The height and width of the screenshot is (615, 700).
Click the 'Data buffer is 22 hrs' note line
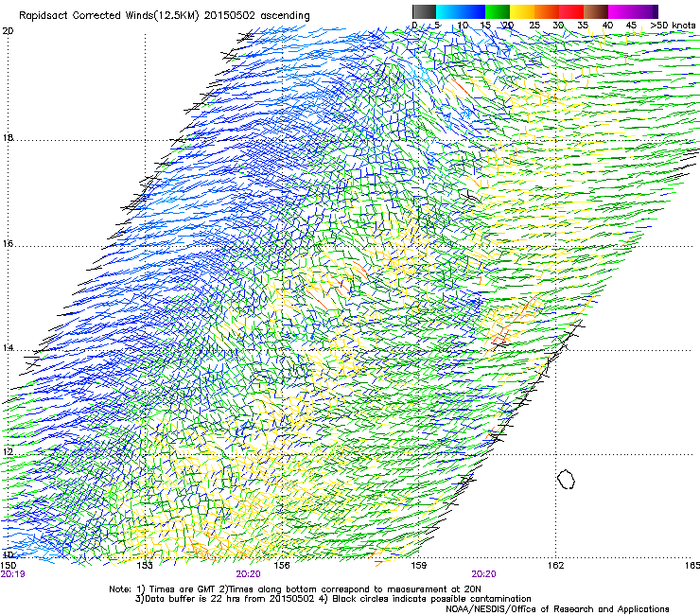(x=333, y=599)
